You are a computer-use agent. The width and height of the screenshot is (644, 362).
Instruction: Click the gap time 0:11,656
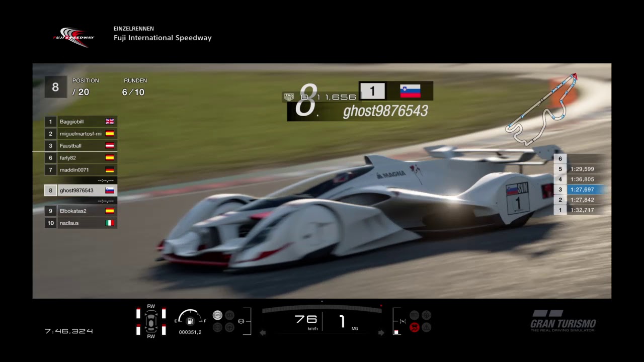click(328, 97)
